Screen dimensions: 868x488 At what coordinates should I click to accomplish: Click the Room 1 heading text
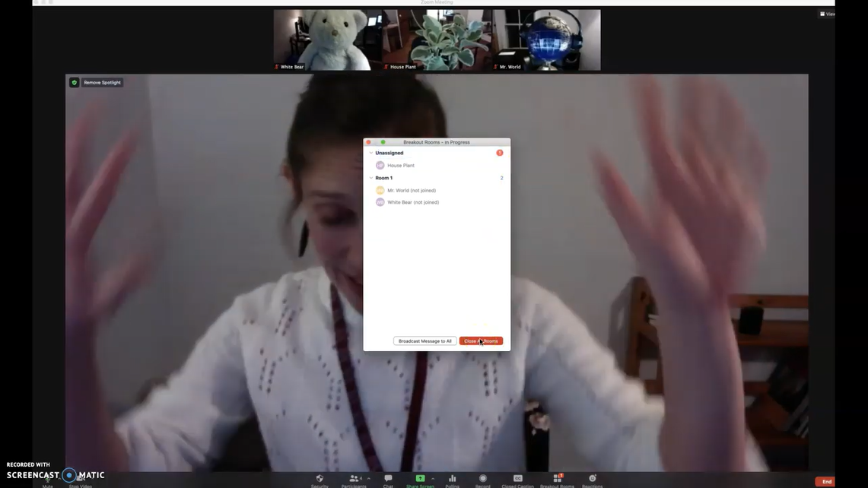(383, 178)
